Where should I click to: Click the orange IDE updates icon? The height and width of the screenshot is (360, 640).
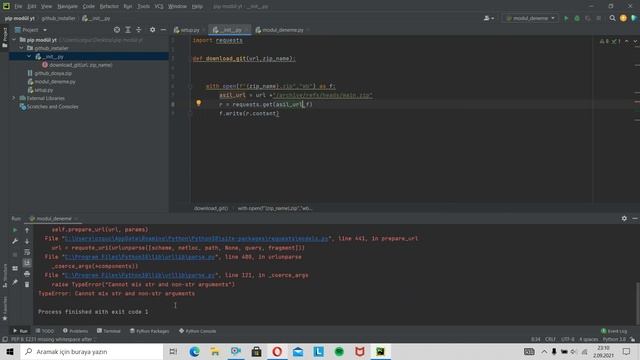[x=623, y=18]
